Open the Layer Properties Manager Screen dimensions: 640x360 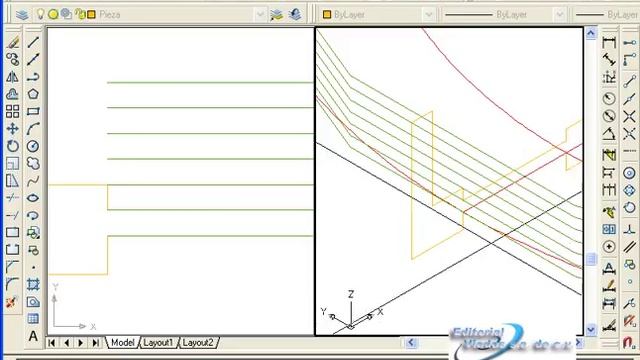(22, 15)
